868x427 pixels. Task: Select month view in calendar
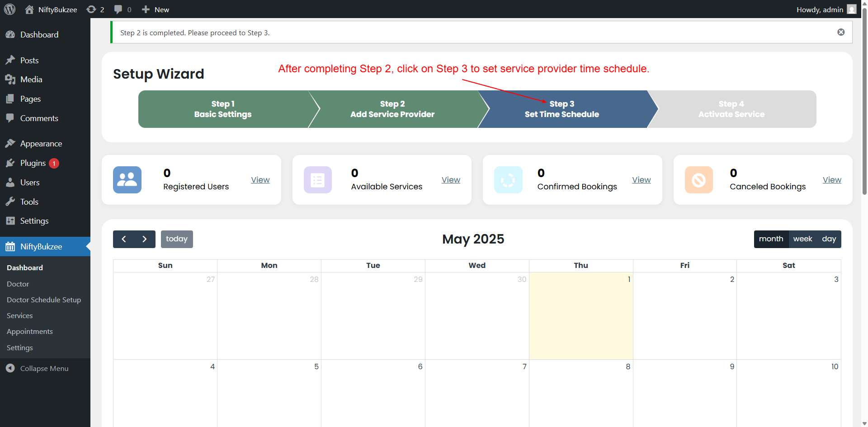click(771, 239)
